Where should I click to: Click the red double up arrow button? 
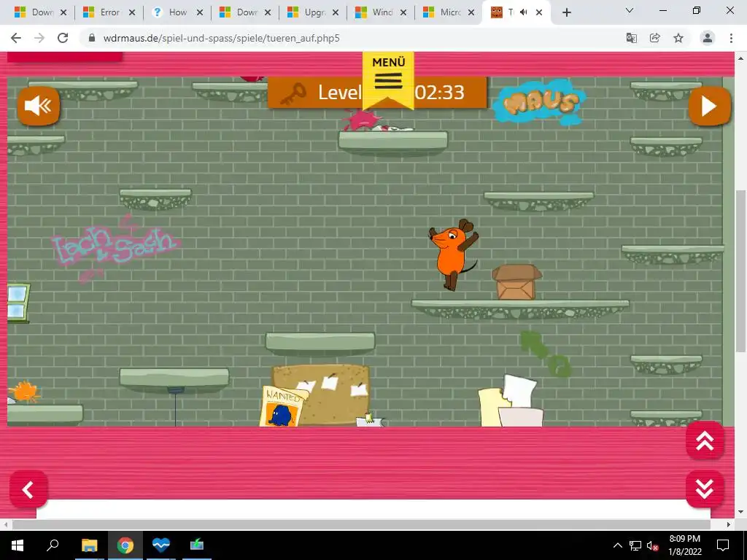[x=705, y=440]
